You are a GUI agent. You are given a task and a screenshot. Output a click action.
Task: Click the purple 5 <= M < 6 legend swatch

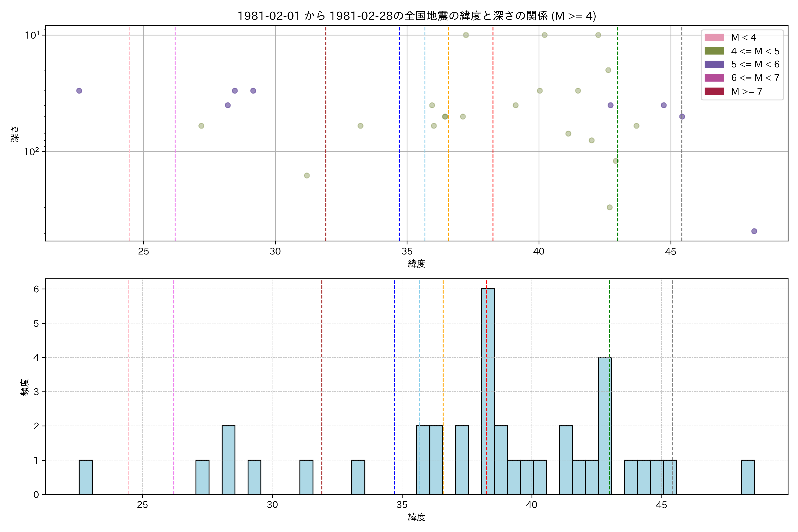click(x=714, y=65)
